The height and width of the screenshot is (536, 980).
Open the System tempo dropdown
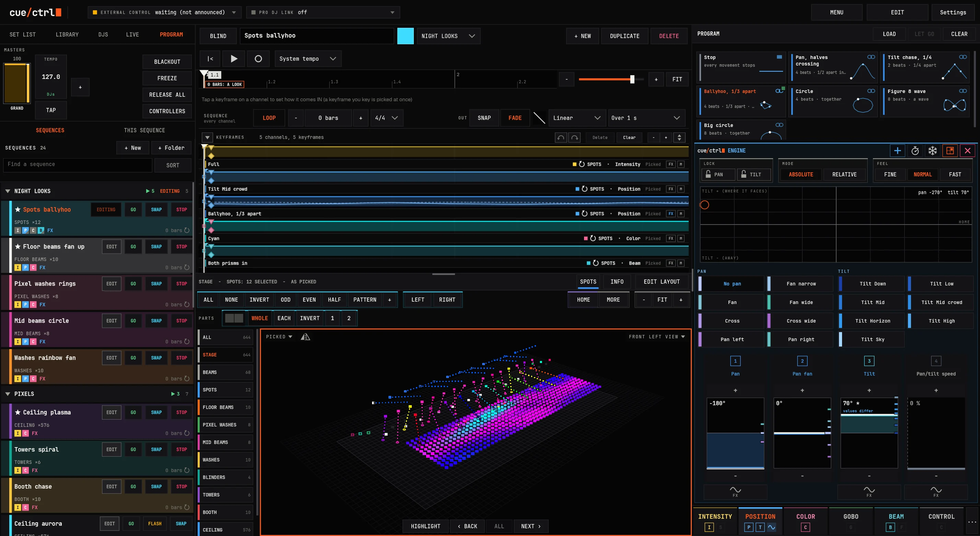click(x=308, y=59)
